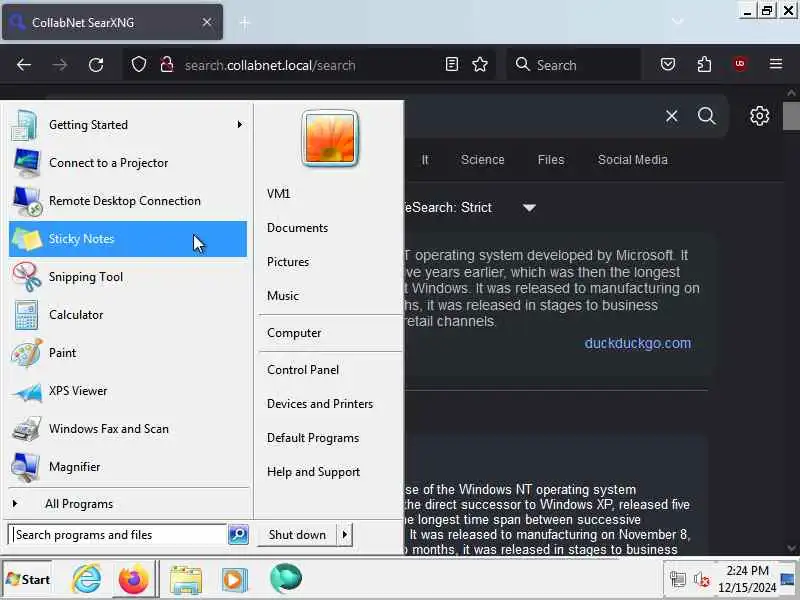This screenshot has width=800, height=600.
Task: Launch Connect to a Projector icon
Action: point(26,163)
